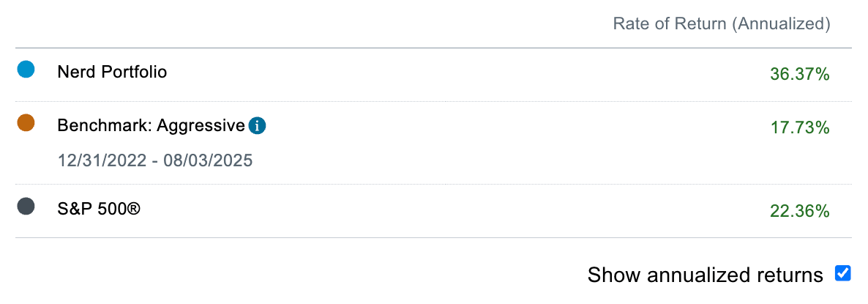Image resolution: width=868 pixels, height=304 pixels.
Task: Click the 17.73% benchmark return value
Action: (800, 128)
